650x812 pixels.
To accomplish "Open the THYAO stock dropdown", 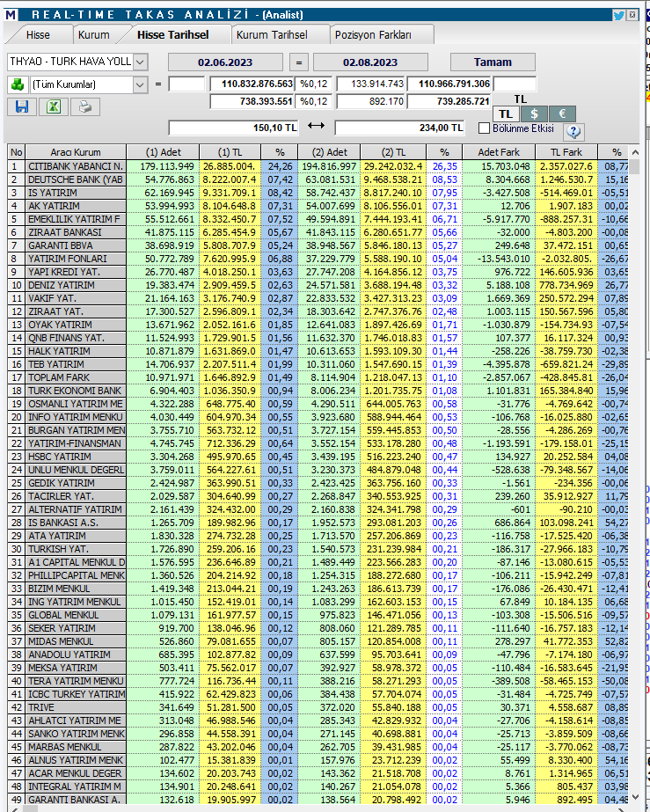I will pos(140,62).
